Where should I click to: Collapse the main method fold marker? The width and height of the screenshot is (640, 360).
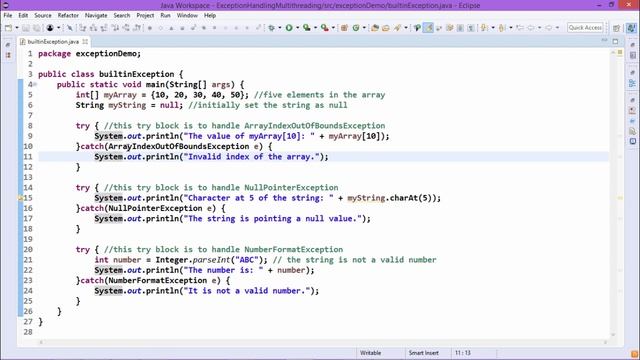coord(35,84)
